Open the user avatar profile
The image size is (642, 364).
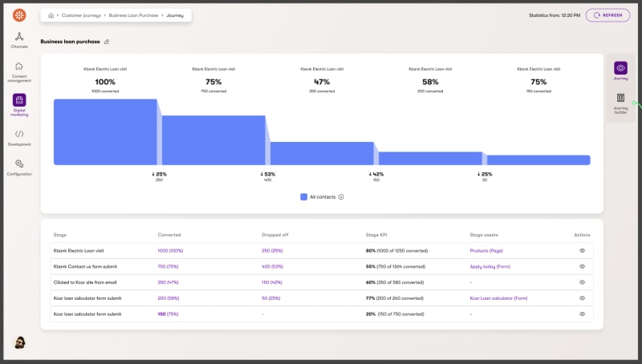(19, 342)
